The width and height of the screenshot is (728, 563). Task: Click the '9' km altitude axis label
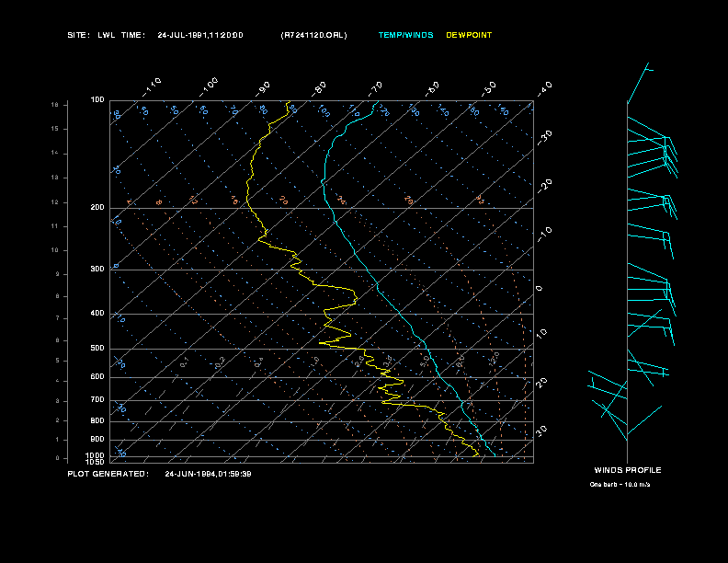(x=58, y=274)
